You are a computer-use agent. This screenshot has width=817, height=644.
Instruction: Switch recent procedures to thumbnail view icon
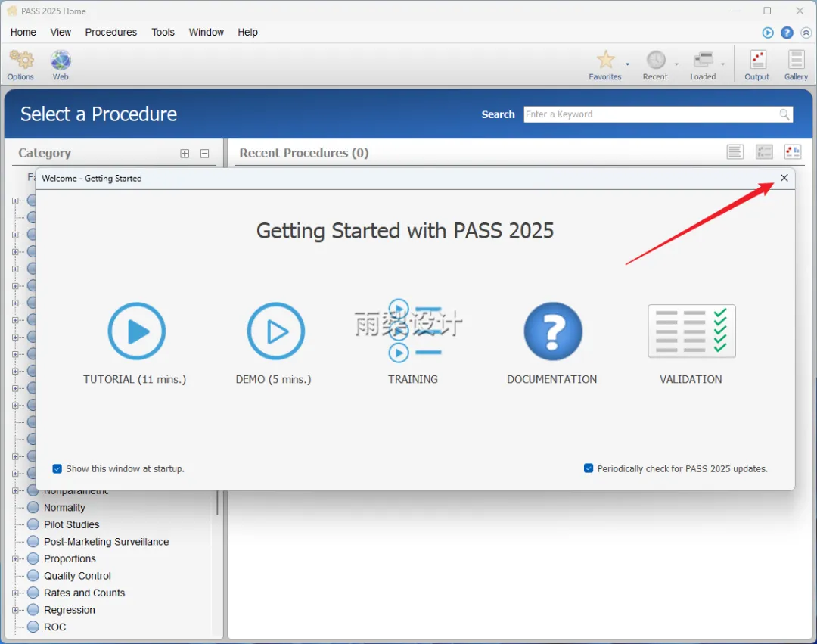click(x=793, y=152)
